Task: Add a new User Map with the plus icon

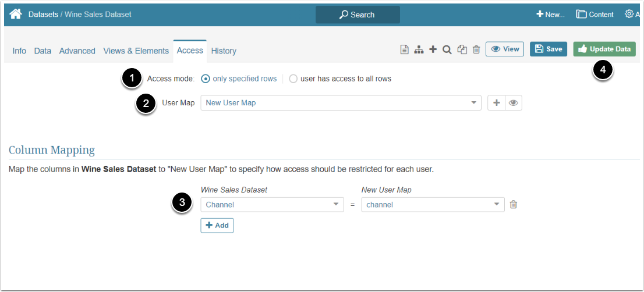Action: pyautogui.click(x=497, y=103)
